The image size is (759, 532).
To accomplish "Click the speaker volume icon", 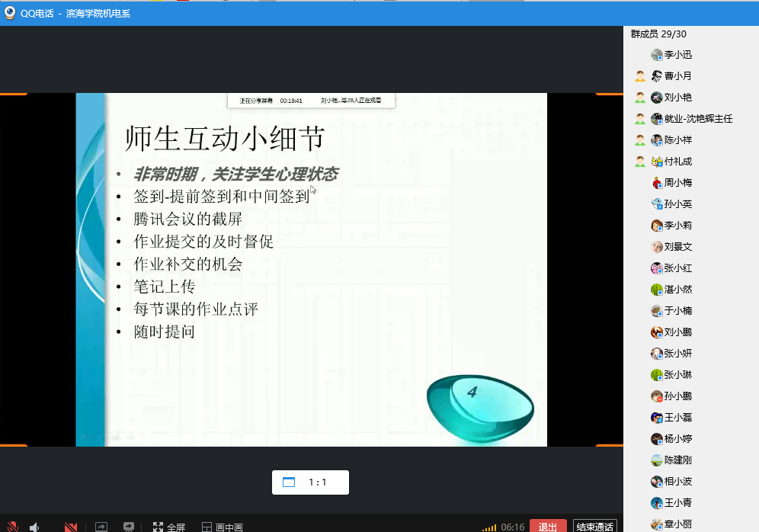I will point(34,527).
